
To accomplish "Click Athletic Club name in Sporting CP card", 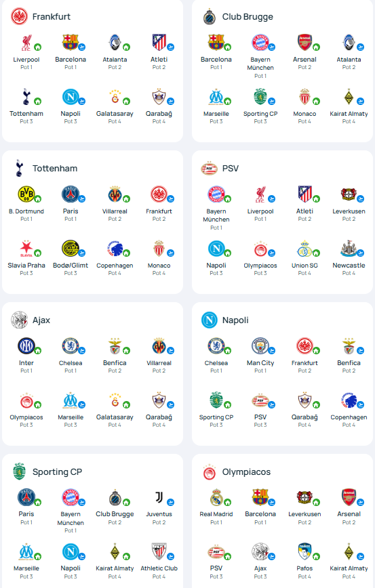I will click(159, 568).
